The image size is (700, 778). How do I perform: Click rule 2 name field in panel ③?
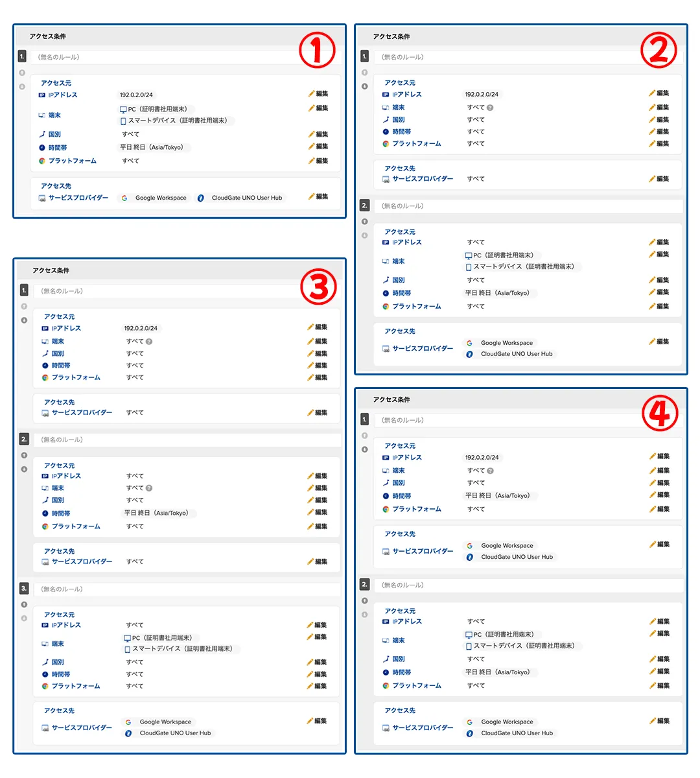(187, 440)
